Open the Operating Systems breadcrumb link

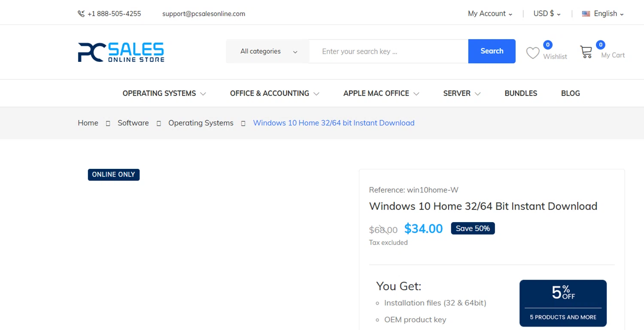201,123
